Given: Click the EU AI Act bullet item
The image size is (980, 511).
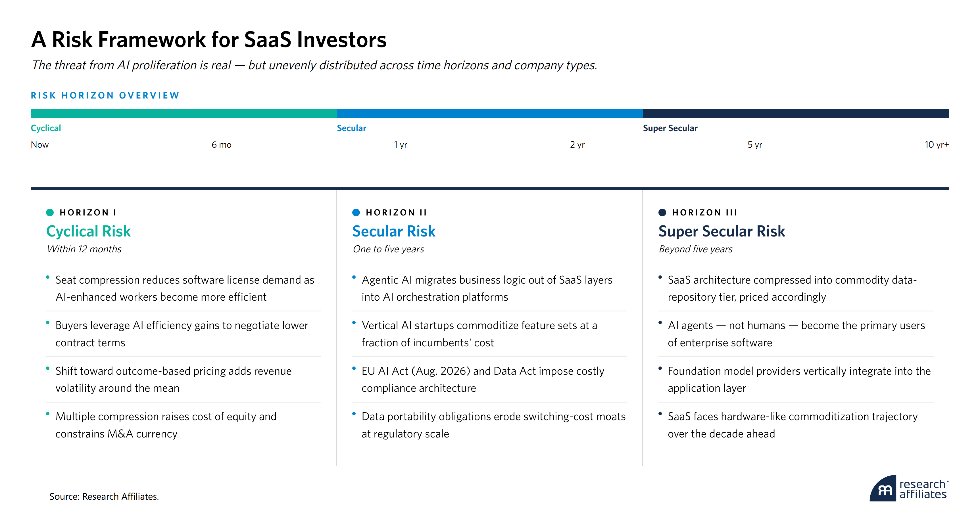Looking at the screenshot, I should coord(483,380).
